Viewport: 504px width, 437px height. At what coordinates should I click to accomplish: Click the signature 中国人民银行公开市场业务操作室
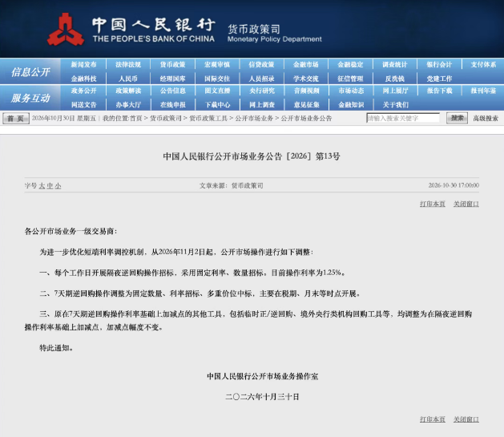pos(262,376)
